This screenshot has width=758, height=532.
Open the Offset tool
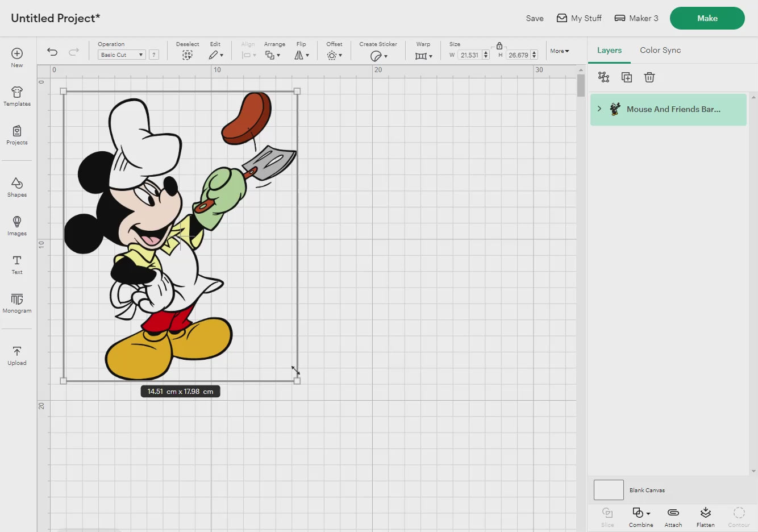click(334, 55)
